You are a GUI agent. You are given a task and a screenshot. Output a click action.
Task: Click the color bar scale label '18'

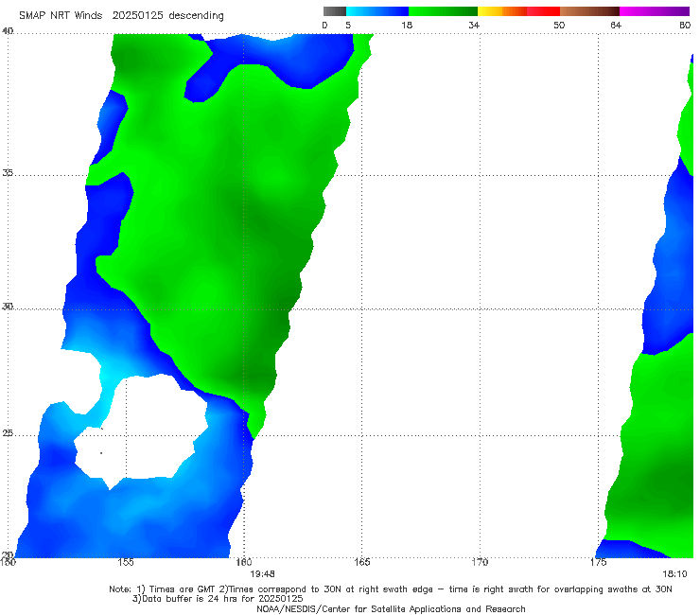click(407, 25)
